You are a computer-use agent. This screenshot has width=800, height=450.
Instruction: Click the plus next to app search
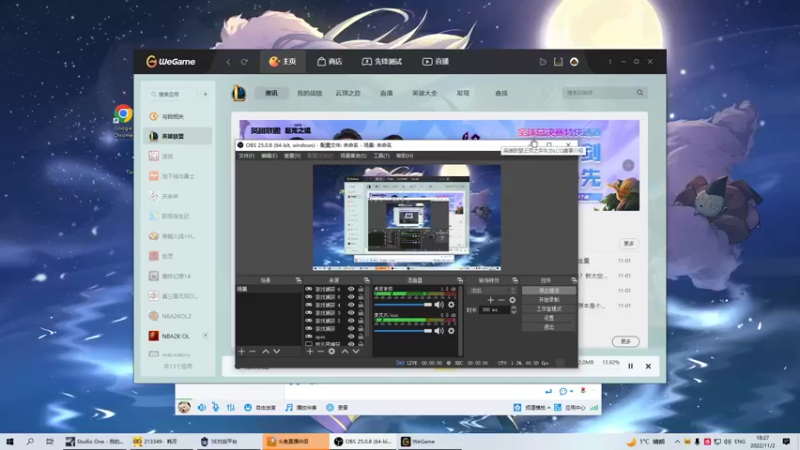tap(205, 94)
